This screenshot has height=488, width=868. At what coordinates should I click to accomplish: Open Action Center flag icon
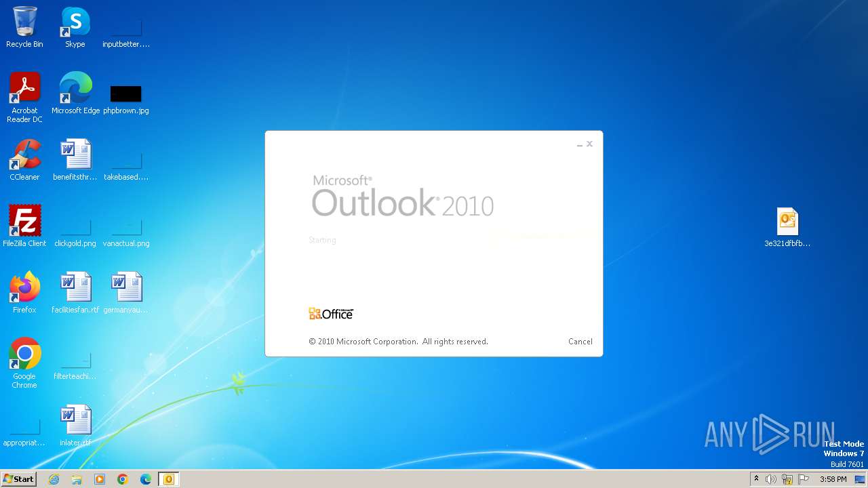pos(804,479)
